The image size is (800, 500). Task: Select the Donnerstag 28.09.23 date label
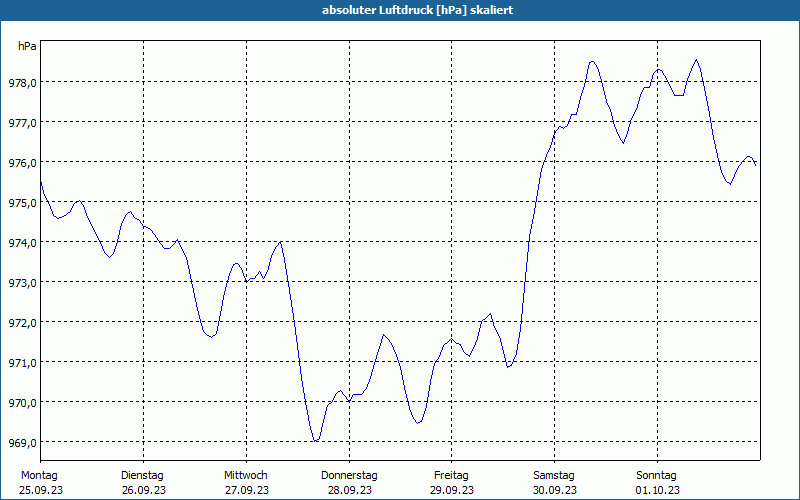[349, 483]
